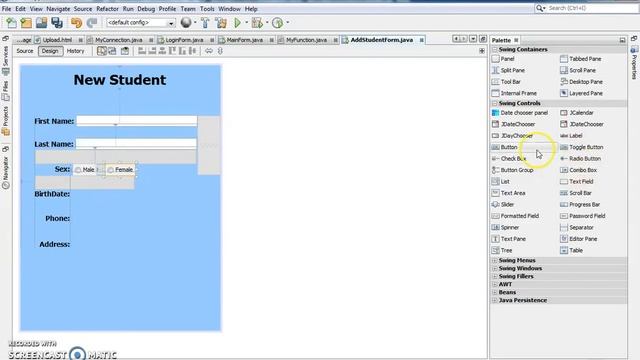This screenshot has width=640, height=360.
Task: Click the Profile Project icon
Action: pyautogui.click(x=278, y=23)
